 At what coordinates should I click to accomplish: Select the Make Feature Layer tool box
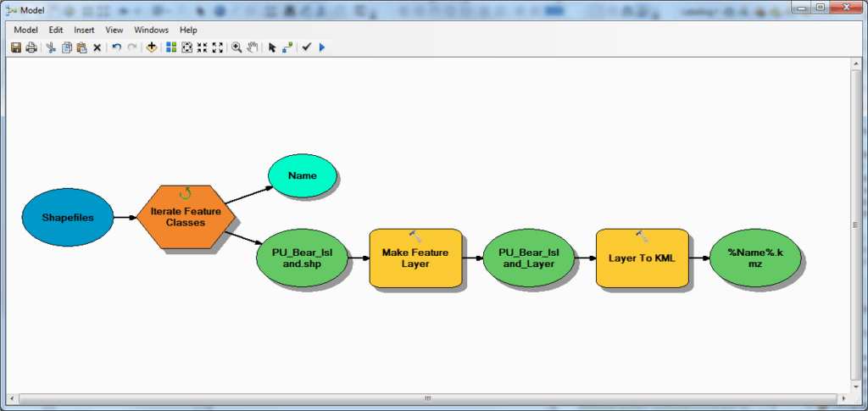[x=415, y=258]
